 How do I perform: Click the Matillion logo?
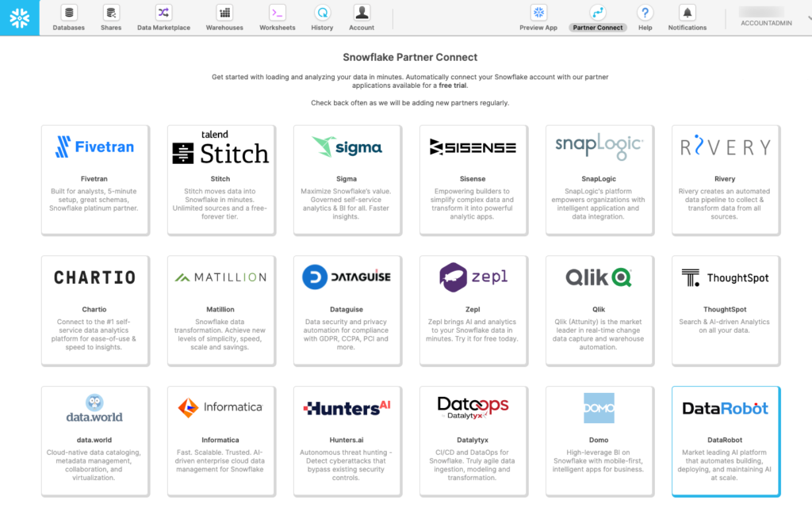[220, 277]
